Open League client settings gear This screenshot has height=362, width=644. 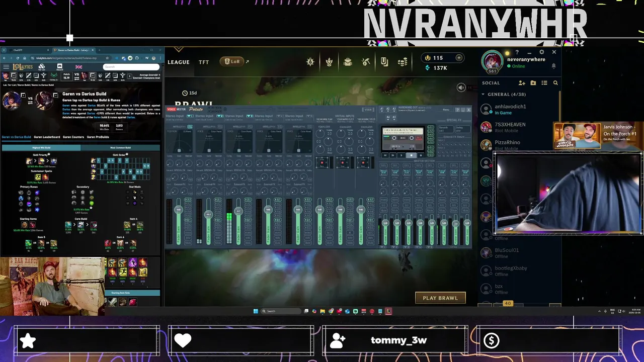[541, 52]
